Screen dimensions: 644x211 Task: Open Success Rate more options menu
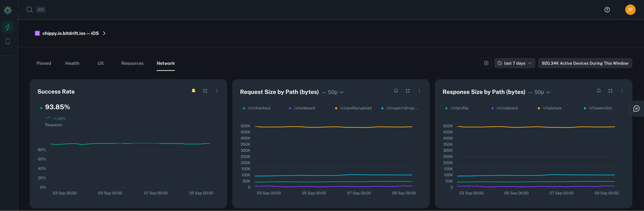click(x=217, y=91)
